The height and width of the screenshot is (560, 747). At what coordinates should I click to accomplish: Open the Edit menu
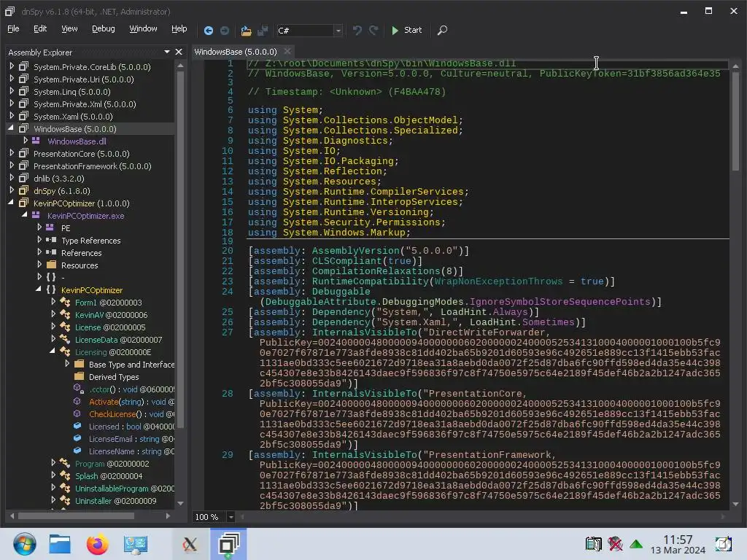pyautogui.click(x=40, y=28)
